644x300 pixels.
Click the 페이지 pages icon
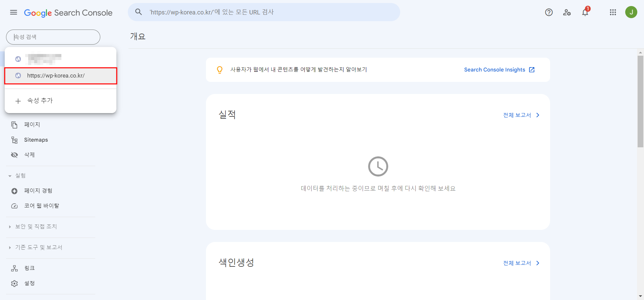tap(14, 125)
